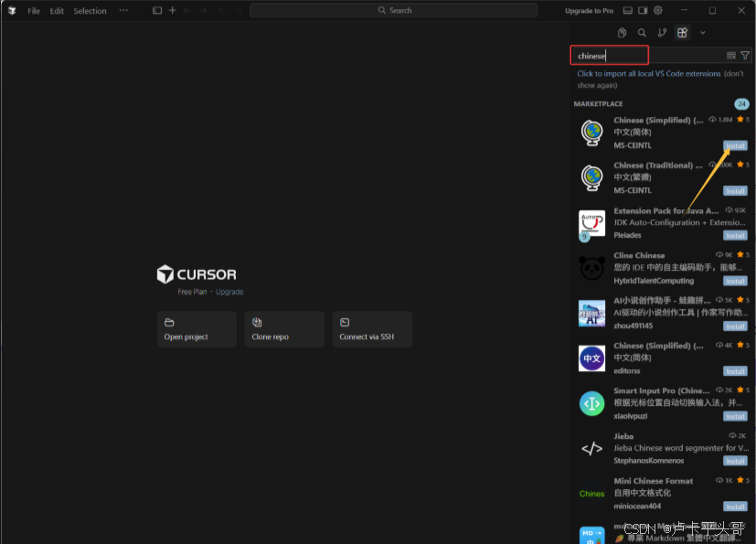Collapse the MARKETPLACE section header
756x544 pixels.
click(598, 103)
